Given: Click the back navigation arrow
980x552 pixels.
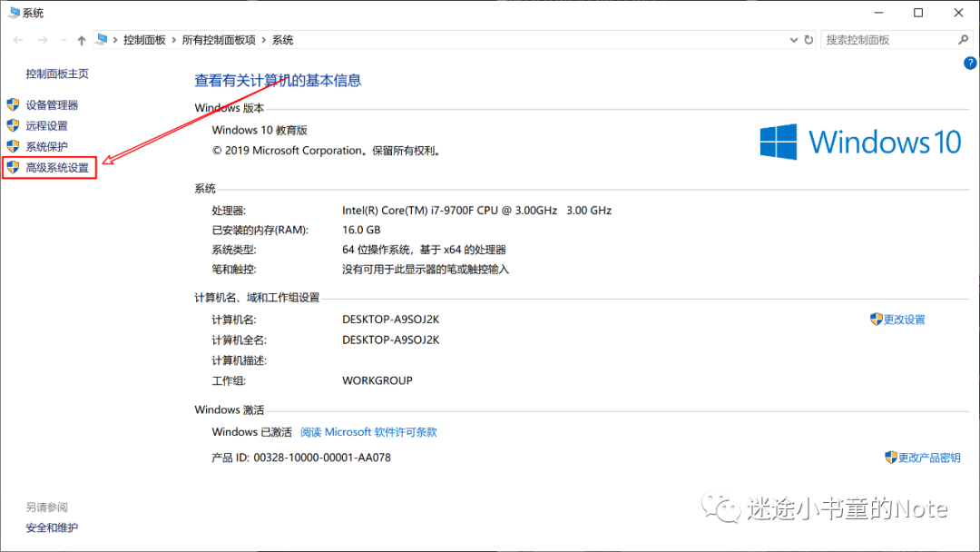Looking at the screenshot, I should tap(18, 40).
